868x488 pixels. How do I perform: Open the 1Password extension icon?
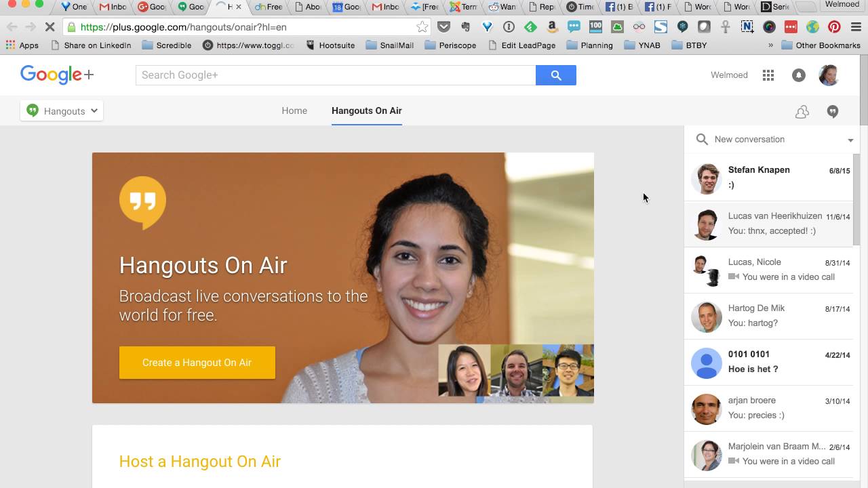point(509,27)
